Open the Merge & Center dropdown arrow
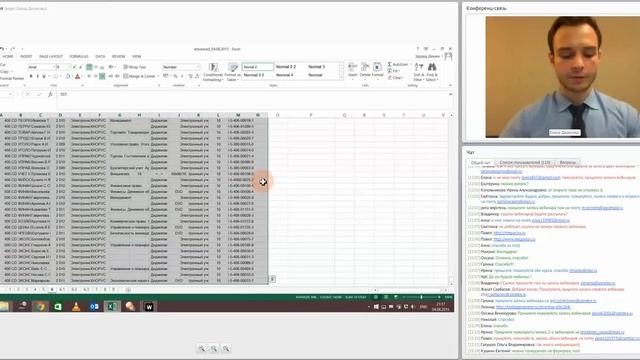This screenshot has width=640, height=360. (158, 76)
